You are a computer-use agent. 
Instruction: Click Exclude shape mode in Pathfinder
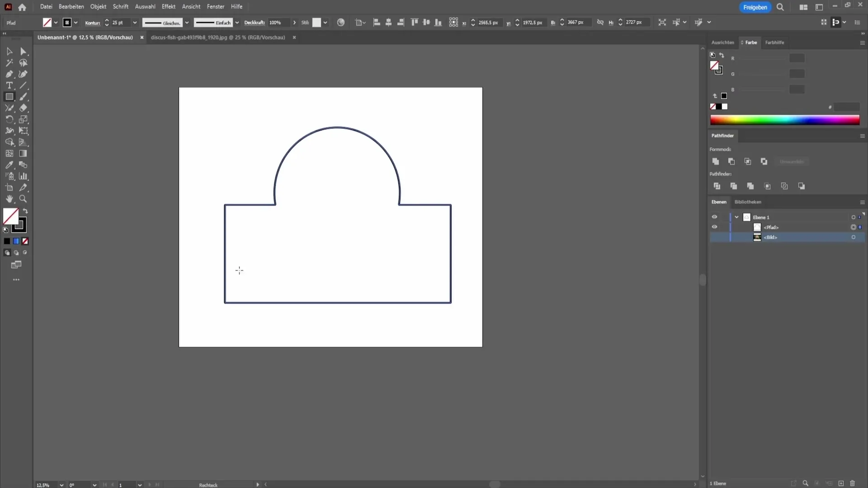click(764, 161)
